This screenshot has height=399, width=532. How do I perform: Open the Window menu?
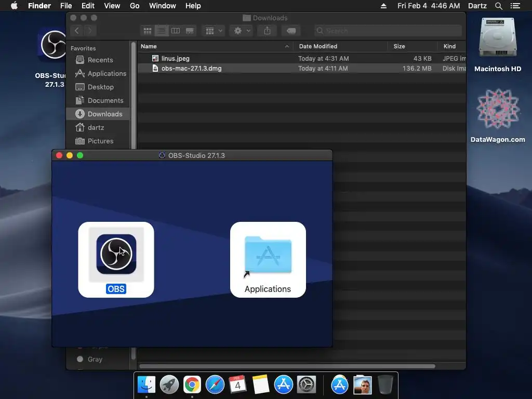[163, 6]
